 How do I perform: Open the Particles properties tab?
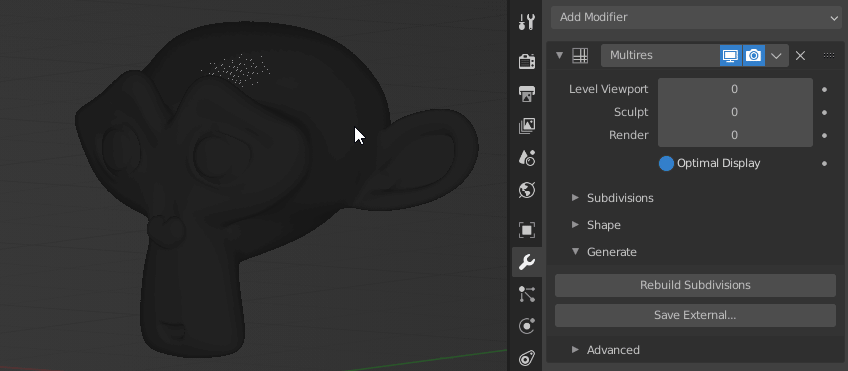tap(526, 294)
